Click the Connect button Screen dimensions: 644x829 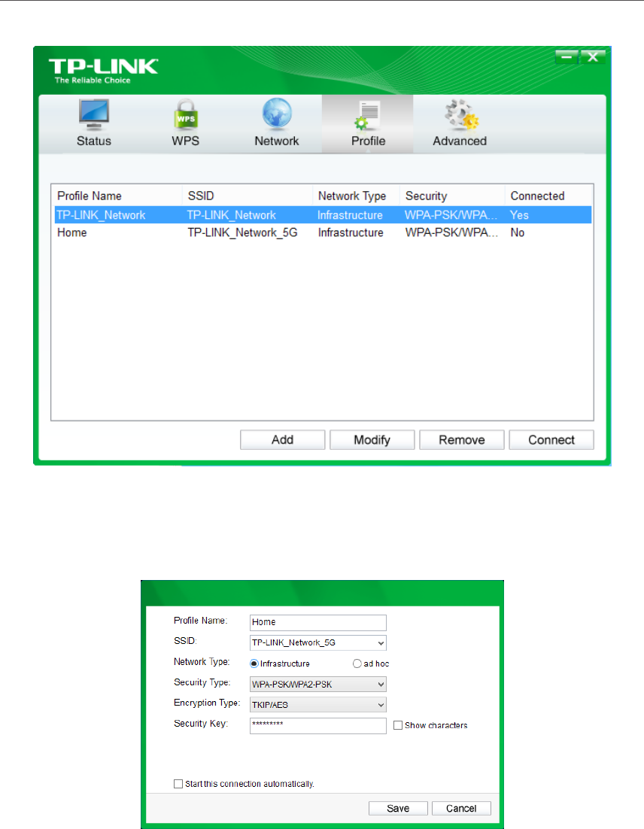click(551, 440)
